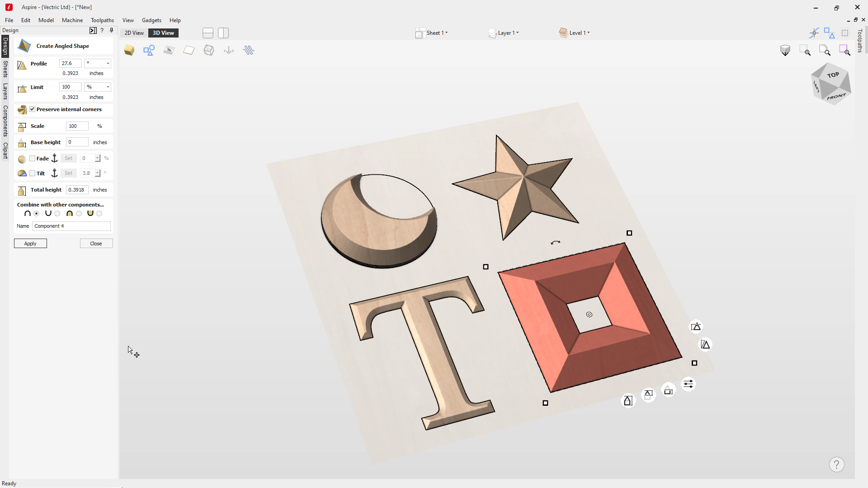Click the view cube TOP face
This screenshot has width=868, height=488.
coord(833,75)
